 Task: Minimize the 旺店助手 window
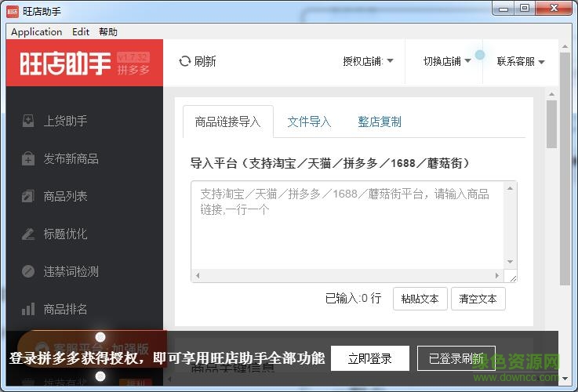503,9
